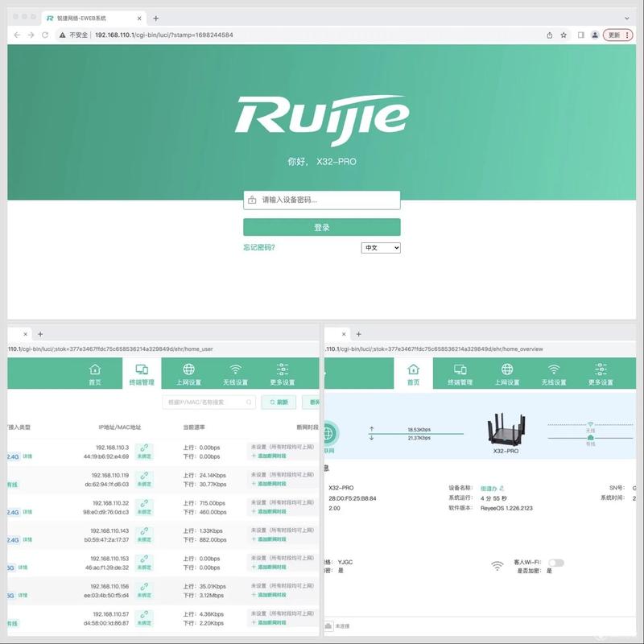This screenshot has height=644, width=644.
Task: Click bind icon for 192.168.110.3
Action: [144, 452]
